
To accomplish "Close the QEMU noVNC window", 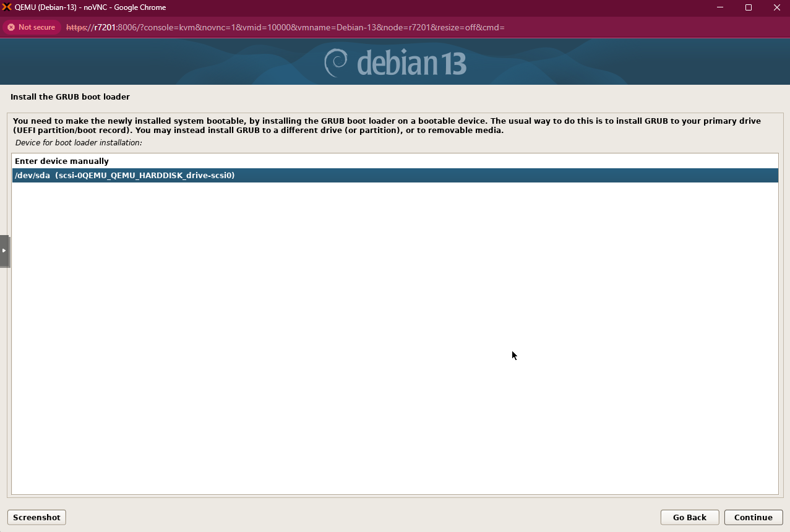I will [x=776, y=7].
